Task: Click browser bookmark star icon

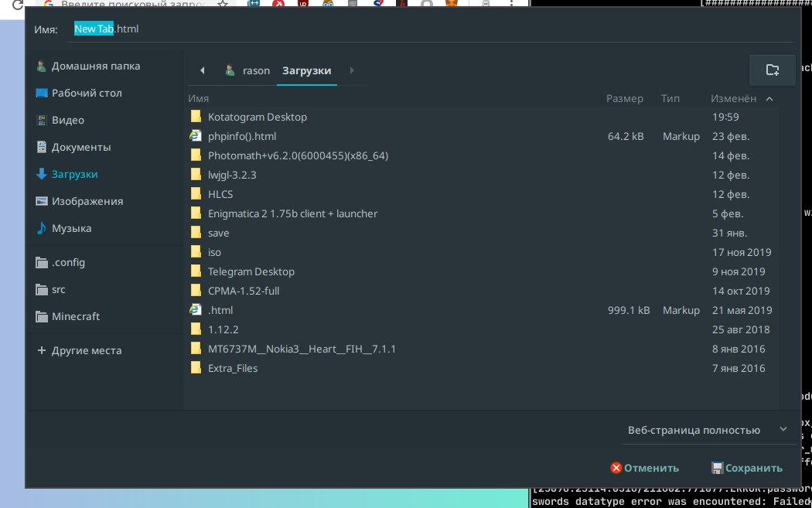Action: tap(223, 3)
